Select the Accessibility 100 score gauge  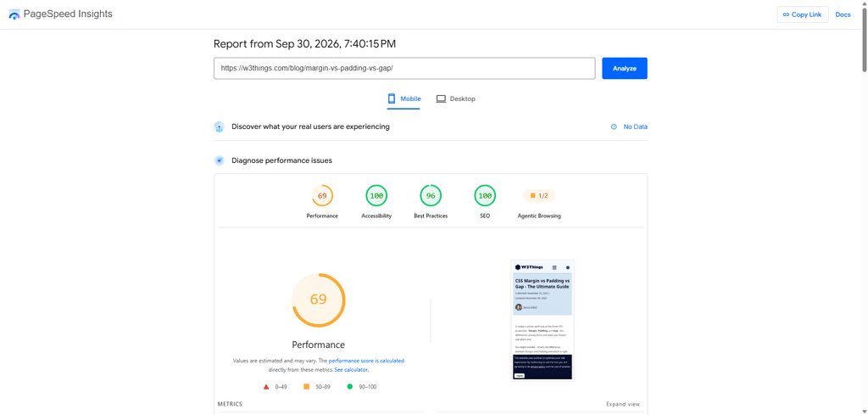376,195
